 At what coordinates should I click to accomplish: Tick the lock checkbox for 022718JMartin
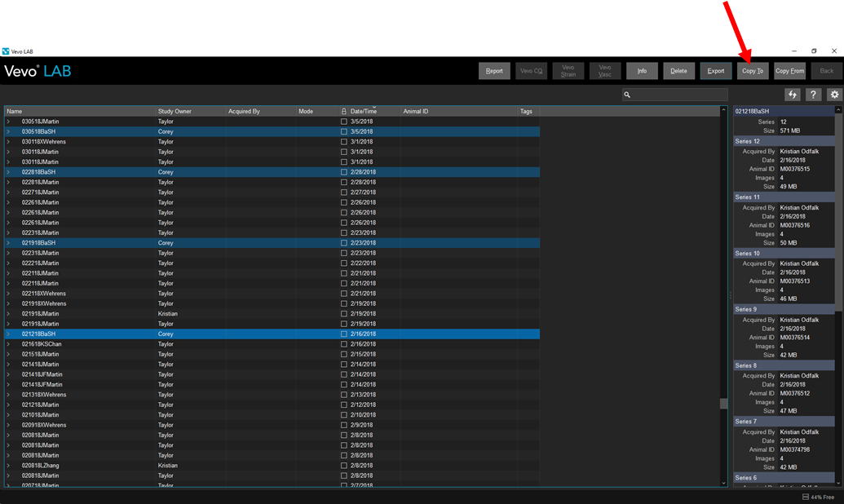pyautogui.click(x=344, y=192)
